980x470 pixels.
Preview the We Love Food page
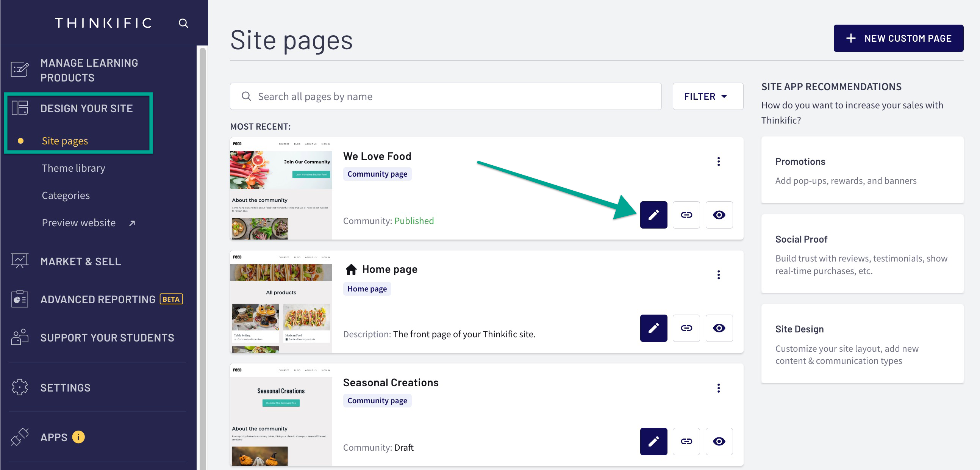[719, 215]
